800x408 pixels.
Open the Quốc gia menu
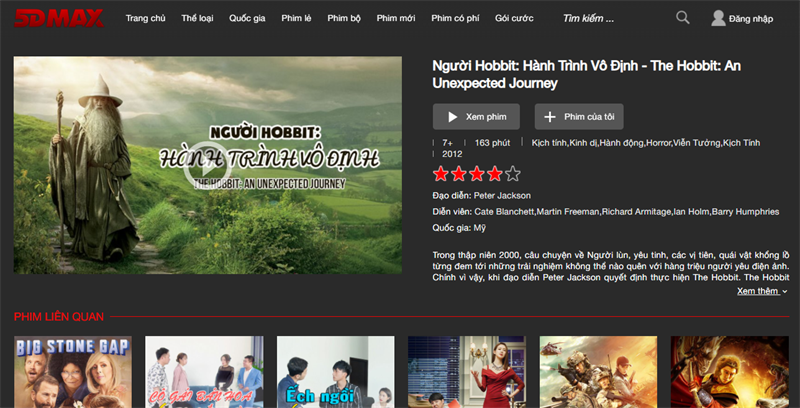pyautogui.click(x=246, y=19)
